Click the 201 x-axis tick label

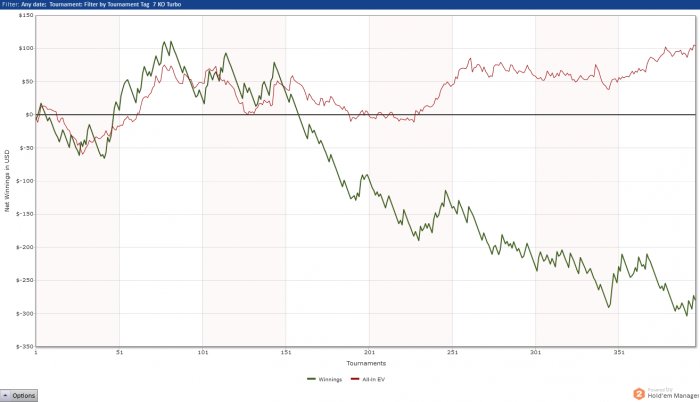point(369,352)
